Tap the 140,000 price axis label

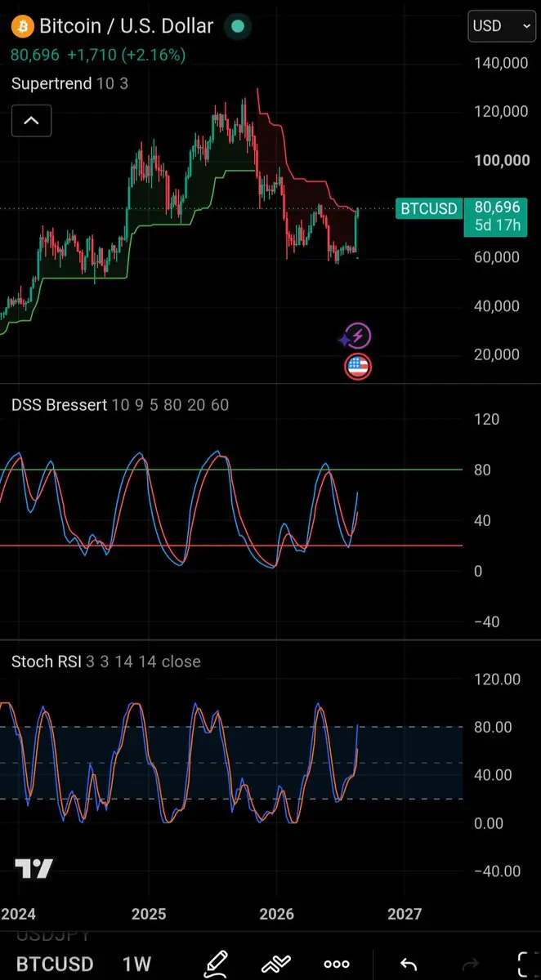pos(502,63)
